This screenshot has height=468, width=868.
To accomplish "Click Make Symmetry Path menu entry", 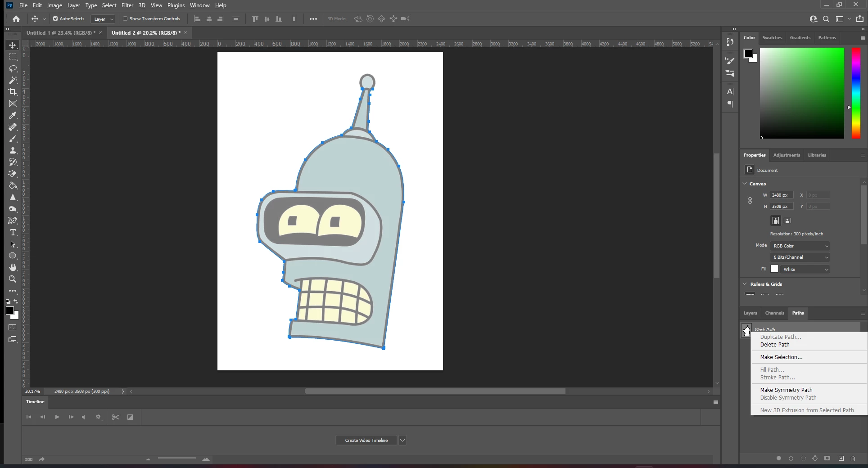I will [786, 390].
